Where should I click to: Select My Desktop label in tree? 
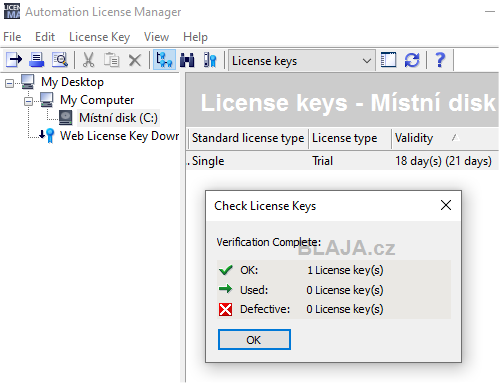tap(72, 82)
